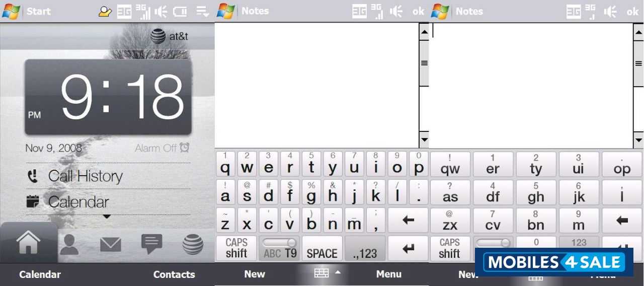Viewport: 644px width, 286px height.
Task: Toggle CAPS shift on the full QWERTY keyboard
Action: click(x=236, y=248)
